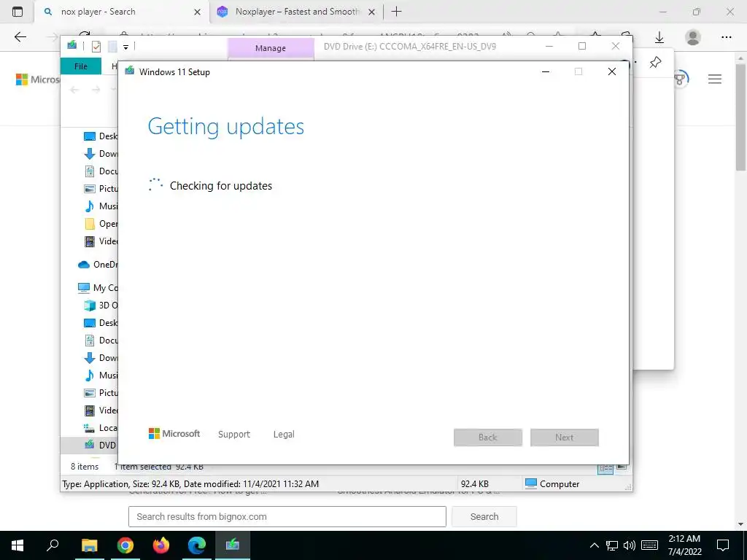Select the top Documents item in Explorer sidebar

[x=101, y=171]
